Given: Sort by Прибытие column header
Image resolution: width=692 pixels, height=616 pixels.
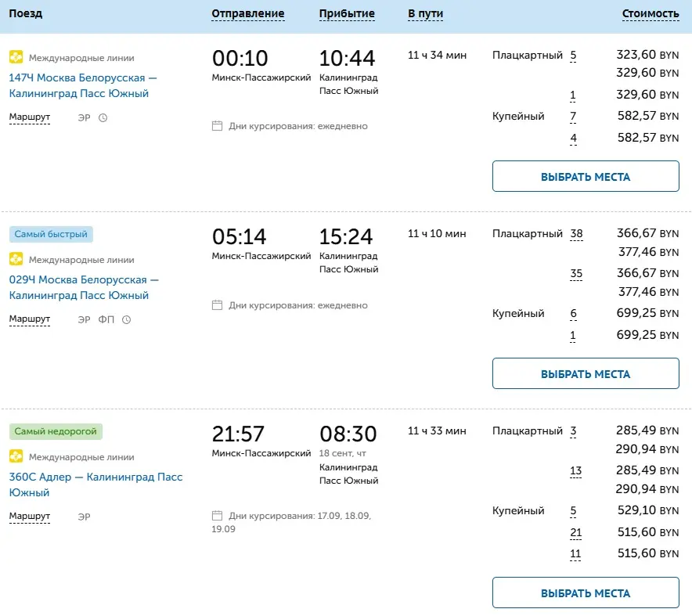Looking at the screenshot, I should (347, 13).
